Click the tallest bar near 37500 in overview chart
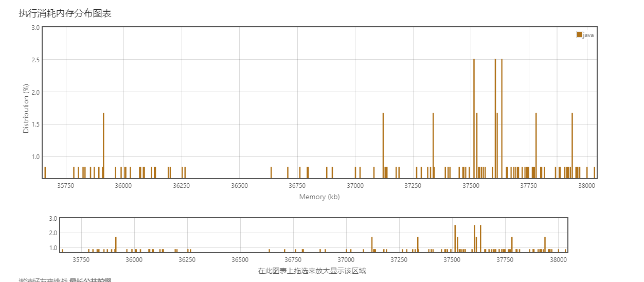Image resolution: width=644 pixels, height=282 pixels. click(455, 239)
